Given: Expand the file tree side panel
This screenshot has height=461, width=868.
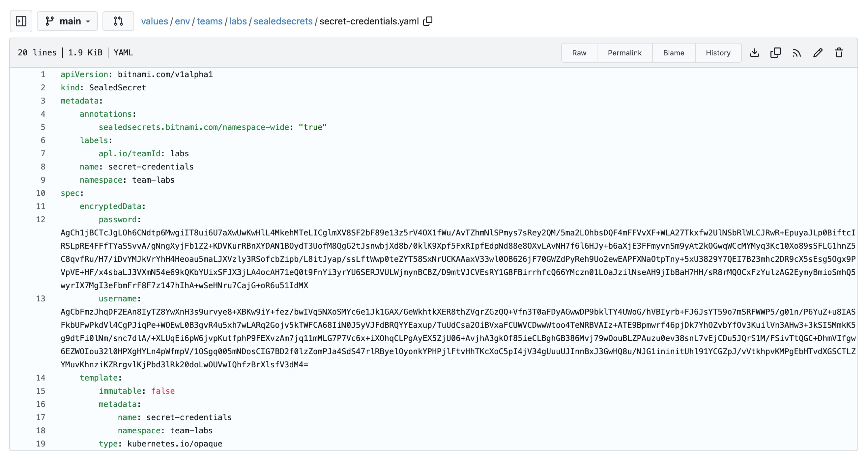Looking at the screenshot, I should click(21, 21).
